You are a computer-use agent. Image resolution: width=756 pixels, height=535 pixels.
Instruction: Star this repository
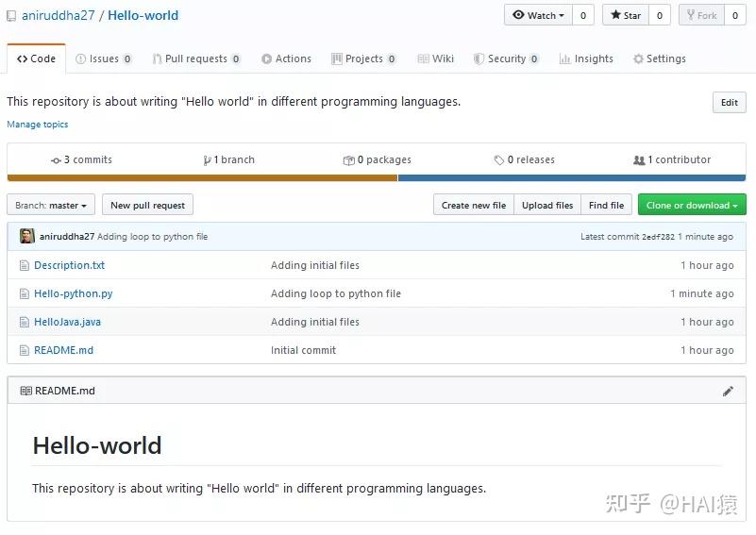tap(626, 15)
